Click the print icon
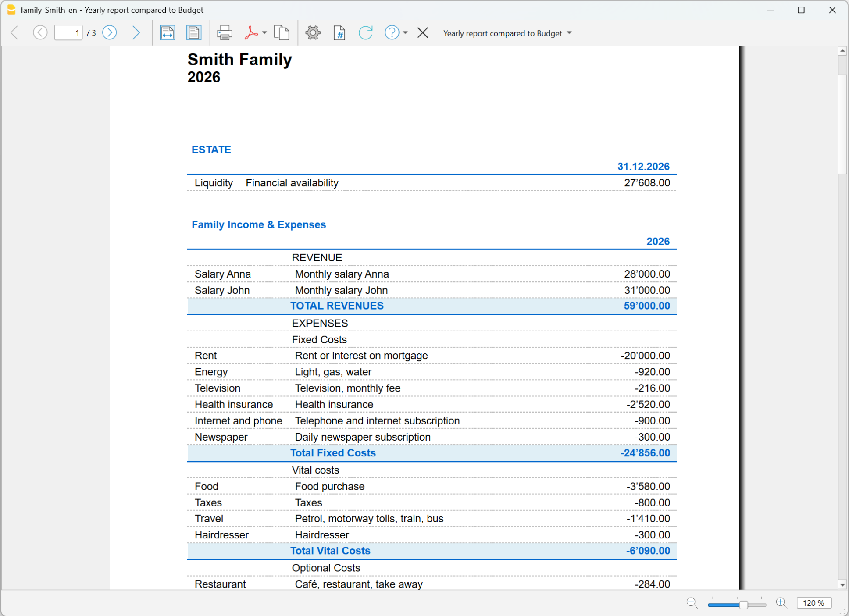The image size is (849, 616). coord(225,33)
